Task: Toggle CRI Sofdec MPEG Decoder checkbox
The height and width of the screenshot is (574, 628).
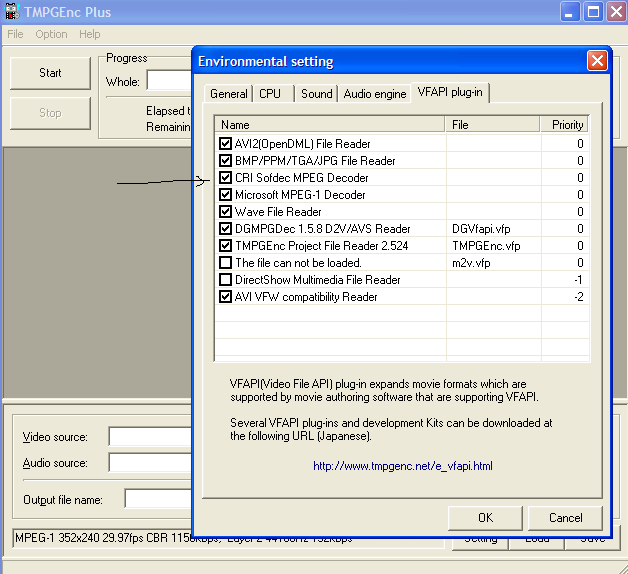Action: pyautogui.click(x=225, y=177)
